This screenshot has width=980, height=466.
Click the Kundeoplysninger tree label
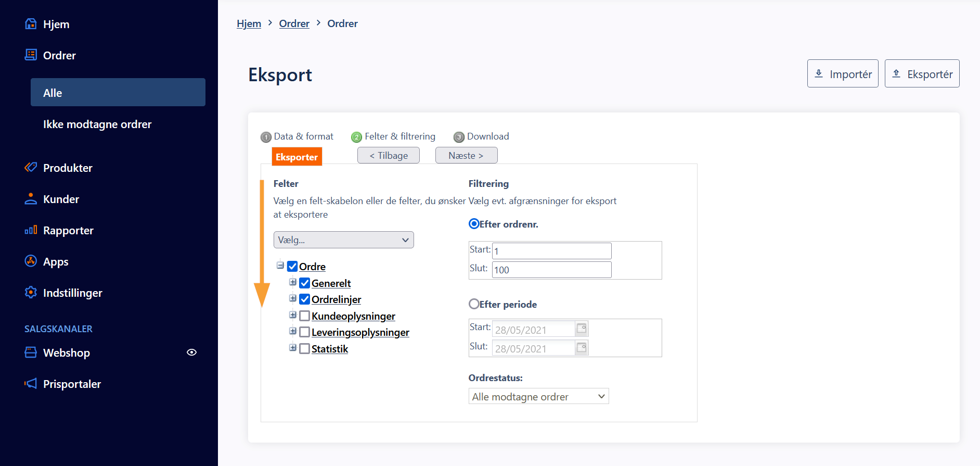[x=354, y=316]
